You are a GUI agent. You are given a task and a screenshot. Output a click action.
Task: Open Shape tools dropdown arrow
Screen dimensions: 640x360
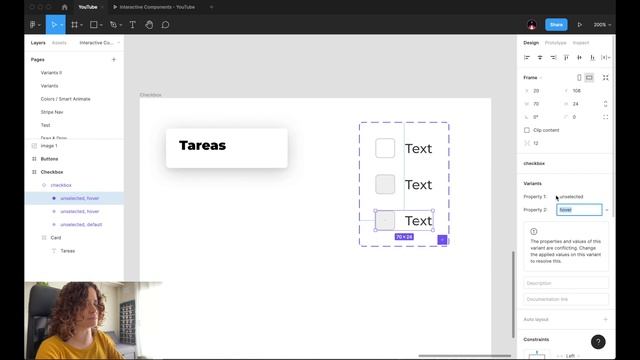(101, 25)
